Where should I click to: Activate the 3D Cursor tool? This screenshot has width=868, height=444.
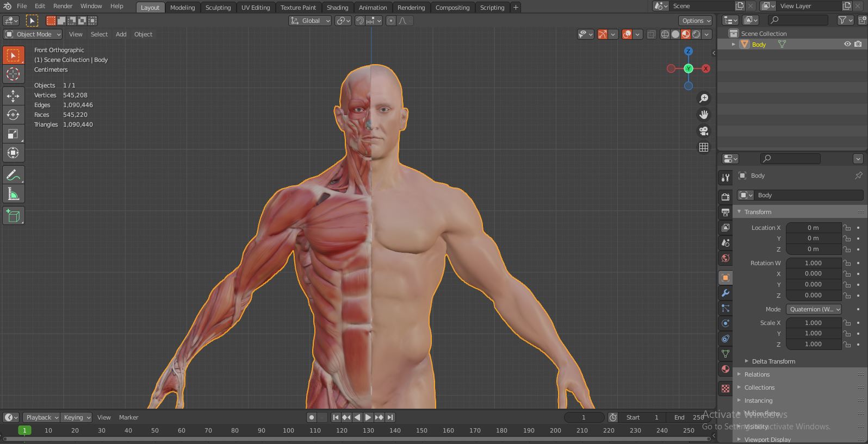click(13, 74)
